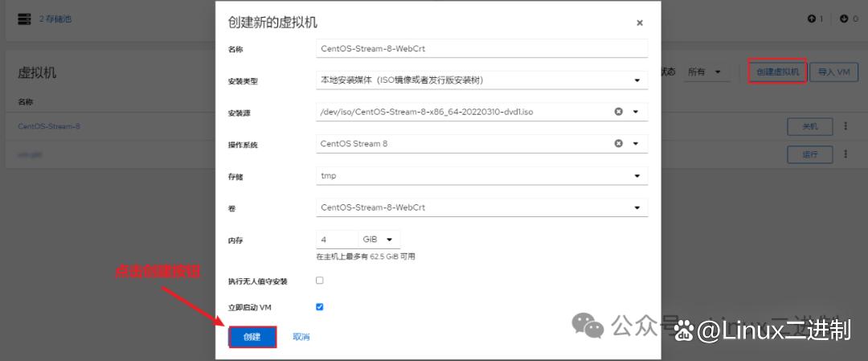
Task: Click the 操作系统 text field
Action: 463,143
